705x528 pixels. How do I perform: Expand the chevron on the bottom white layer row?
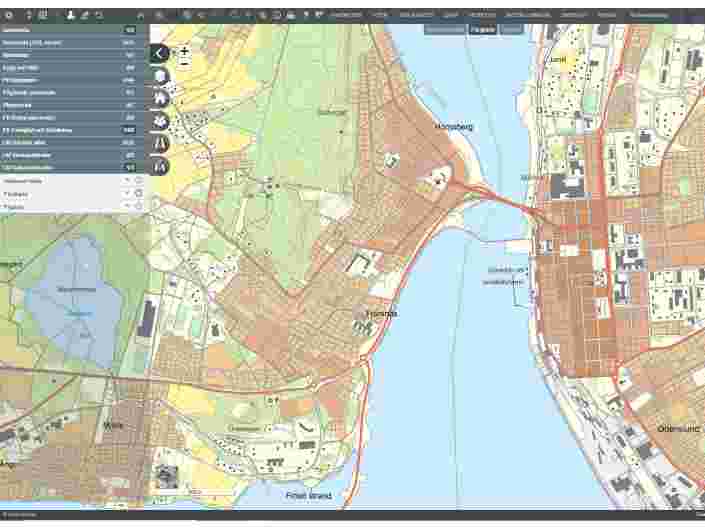click(126, 207)
